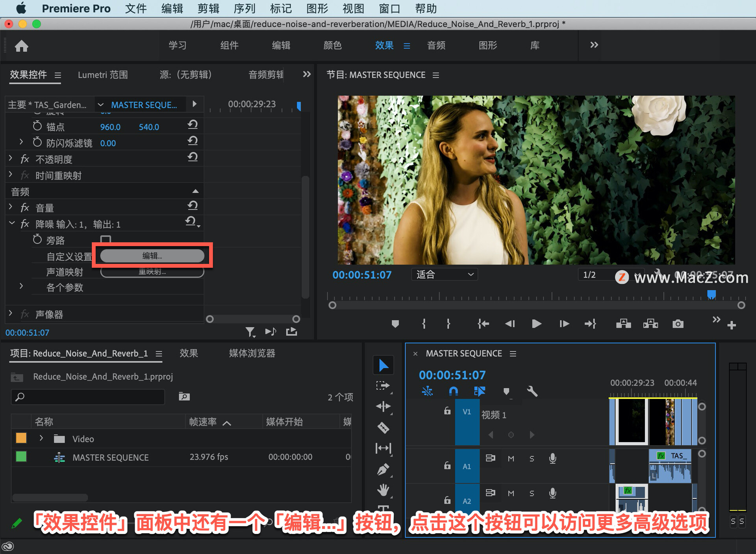Image resolution: width=756 pixels, height=554 pixels.
Task: Switch to the Color workspace
Action: (x=333, y=45)
